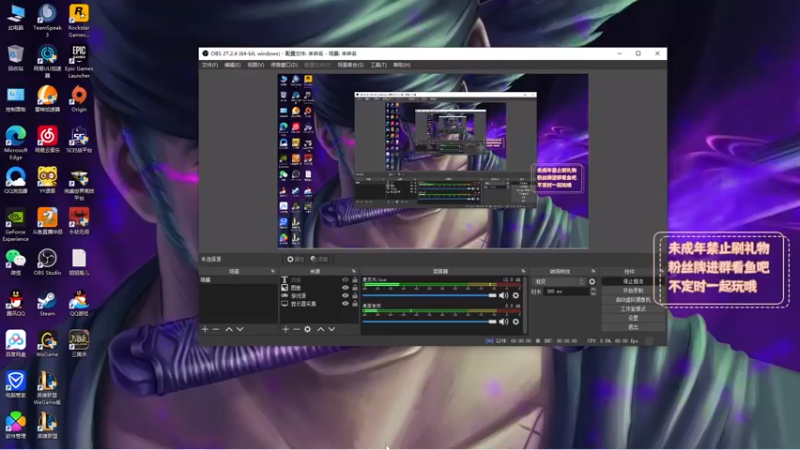The width and height of the screenshot is (800, 450).
Task: Open 网易云音乐 desktop icon
Action: coord(47,139)
